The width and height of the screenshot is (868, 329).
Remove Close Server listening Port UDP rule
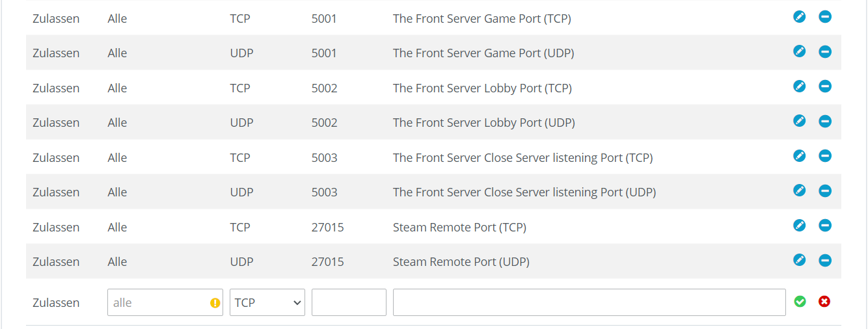coord(825,191)
